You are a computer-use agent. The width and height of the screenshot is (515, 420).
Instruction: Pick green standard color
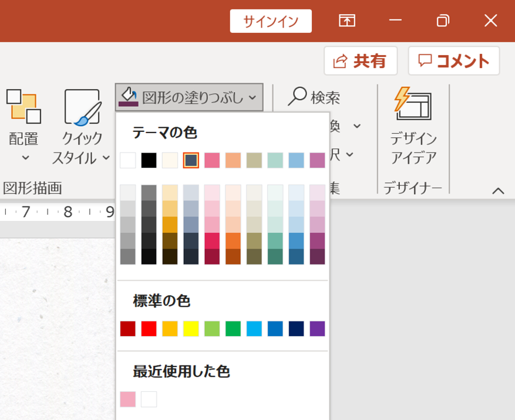click(233, 328)
